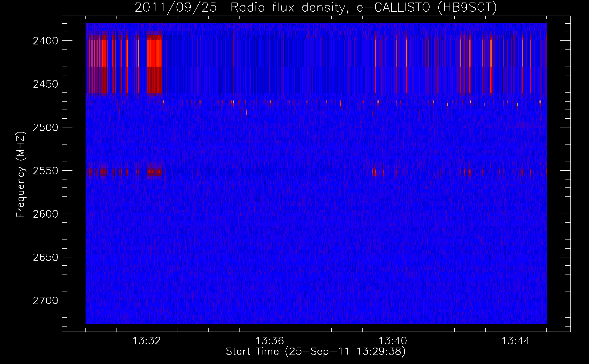
Task: Click the 'Start Time (25-Sep-11 13:29:38)' label
Action: click(316, 352)
